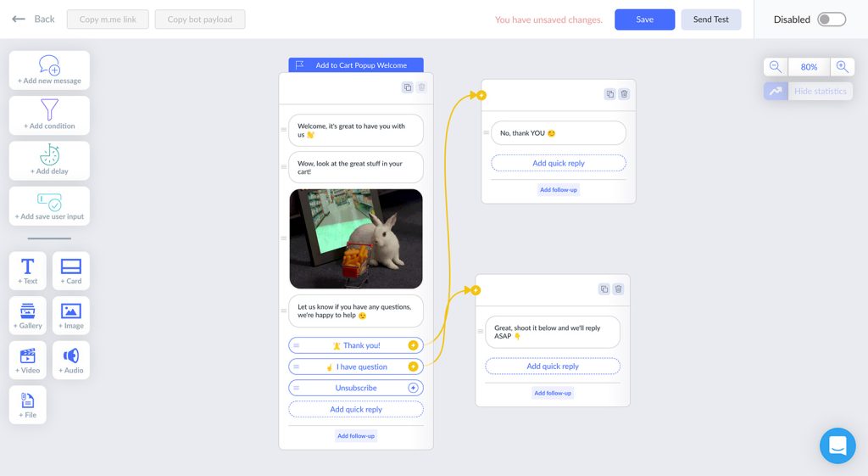Delete the 'No, thank YOU' message block
The image size is (868, 476).
(624, 94)
